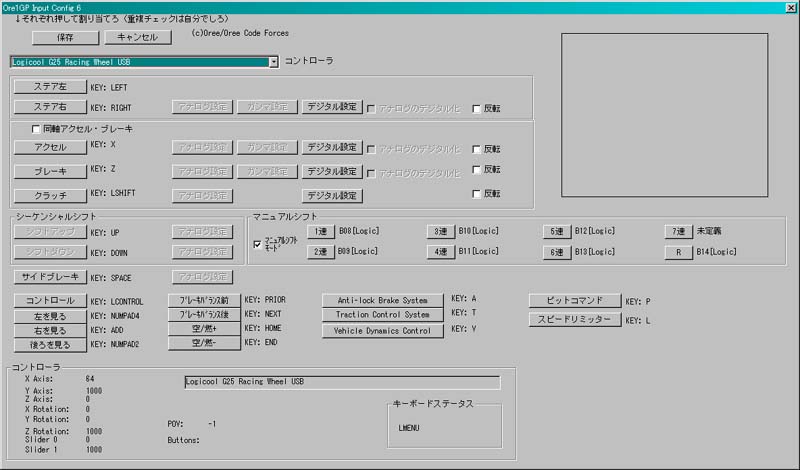Assign the サイドブレーキ handbrake button
The width and height of the screenshot is (800, 470).
tap(50, 277)
